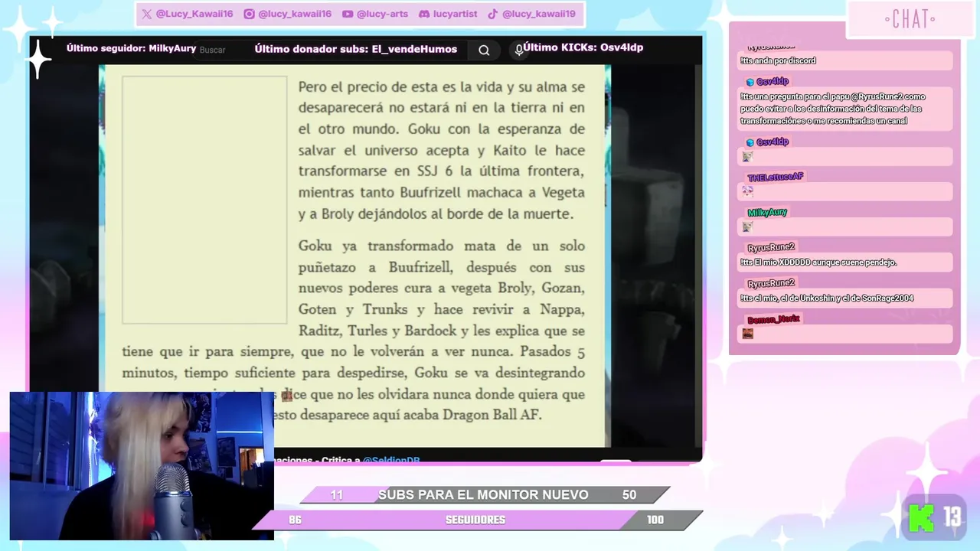
Task: Click the subs goal target value 50
Action: (629, 495)
